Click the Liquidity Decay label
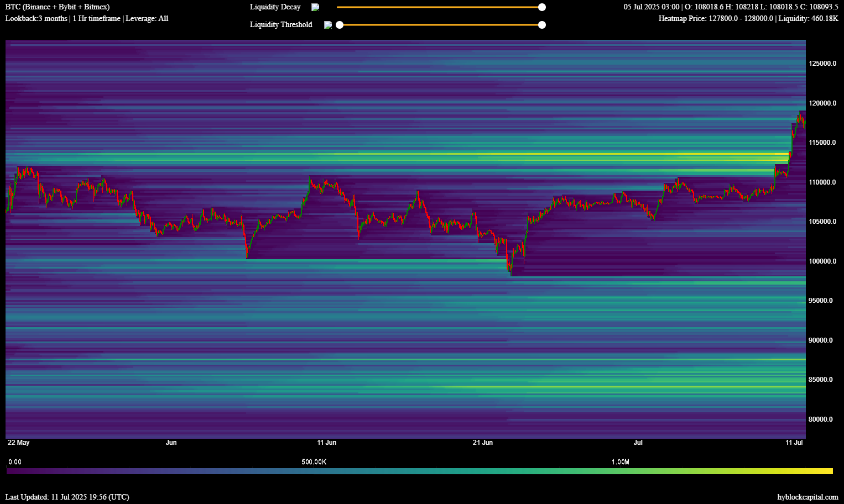Viewport: 844px width, 504px height. pos(275,7)
